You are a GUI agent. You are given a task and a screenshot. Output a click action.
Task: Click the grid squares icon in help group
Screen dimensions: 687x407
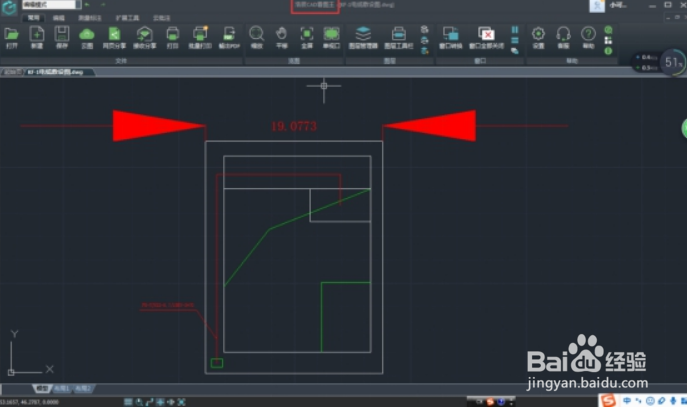point(608,40)
